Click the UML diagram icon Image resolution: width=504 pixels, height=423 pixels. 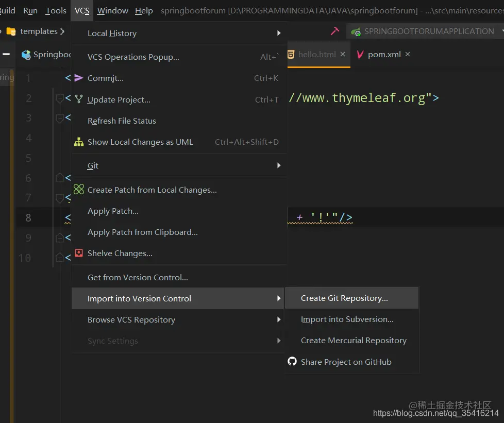pos(79,142)
